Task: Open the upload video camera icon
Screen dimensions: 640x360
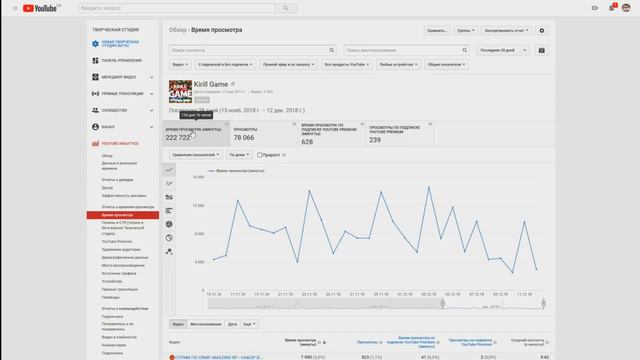Action: (x=595, y=8)
